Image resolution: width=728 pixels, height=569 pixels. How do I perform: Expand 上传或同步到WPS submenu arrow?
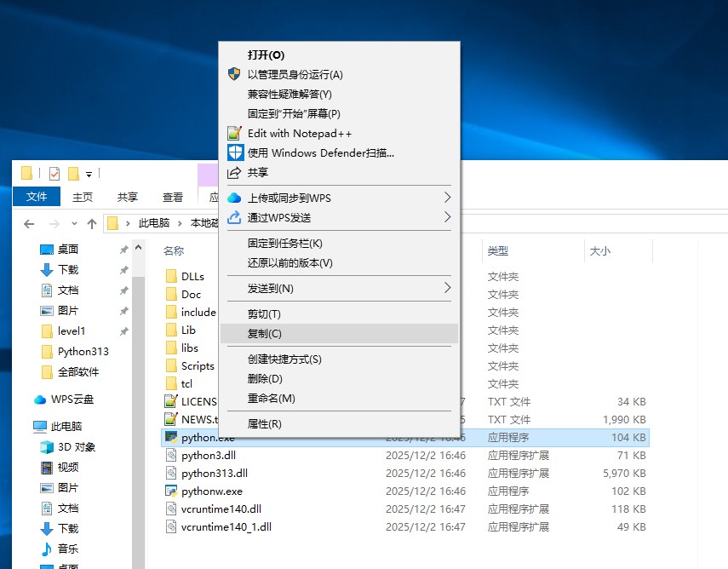tap(447, 198)
